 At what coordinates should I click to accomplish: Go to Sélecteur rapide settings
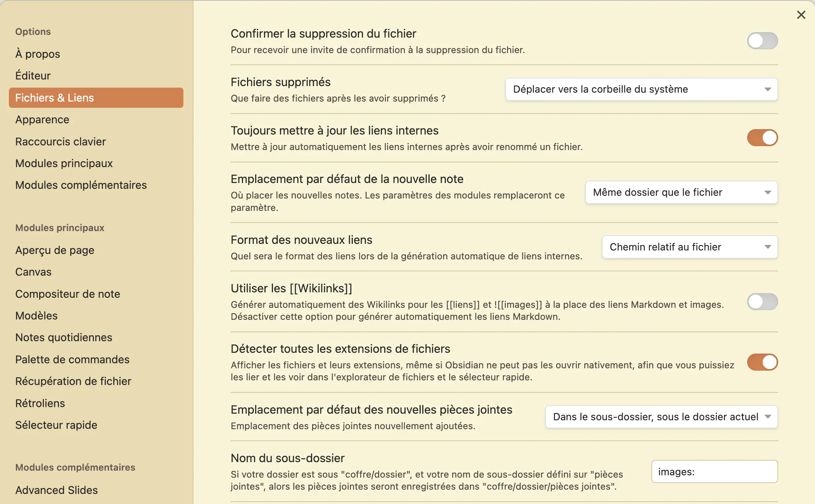(56, 425)
